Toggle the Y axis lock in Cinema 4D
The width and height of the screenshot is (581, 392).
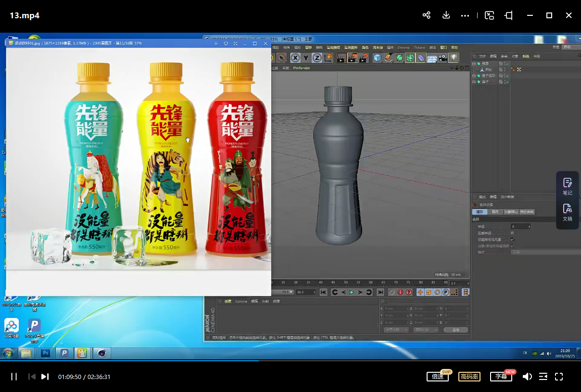click(x=306, y=58)
